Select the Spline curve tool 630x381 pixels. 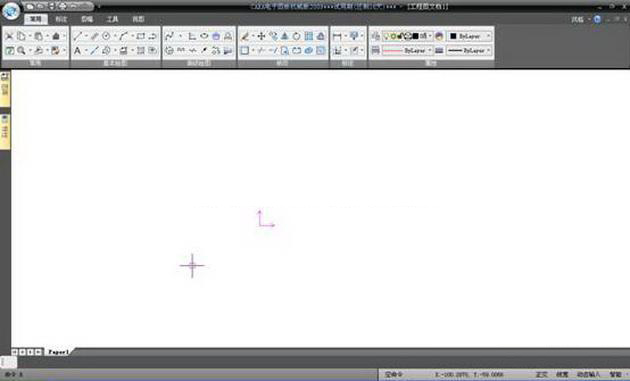170,37
